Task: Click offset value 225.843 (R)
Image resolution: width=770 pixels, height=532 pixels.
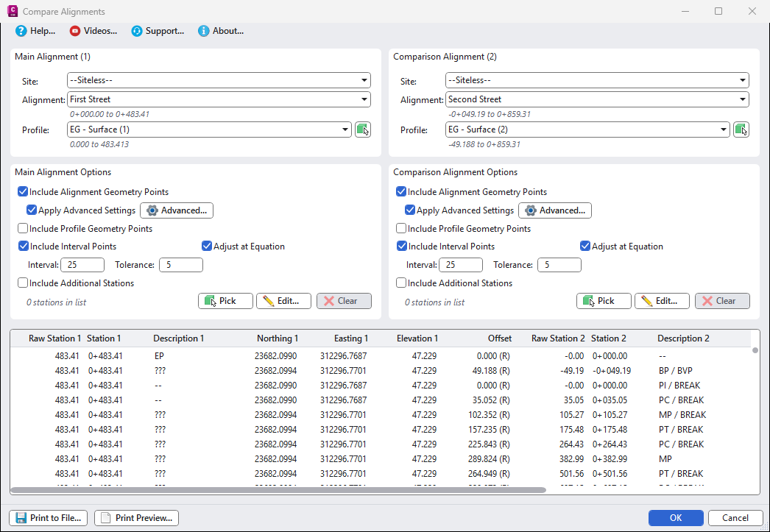Action: pyautogui.click(x=489, y=444)
